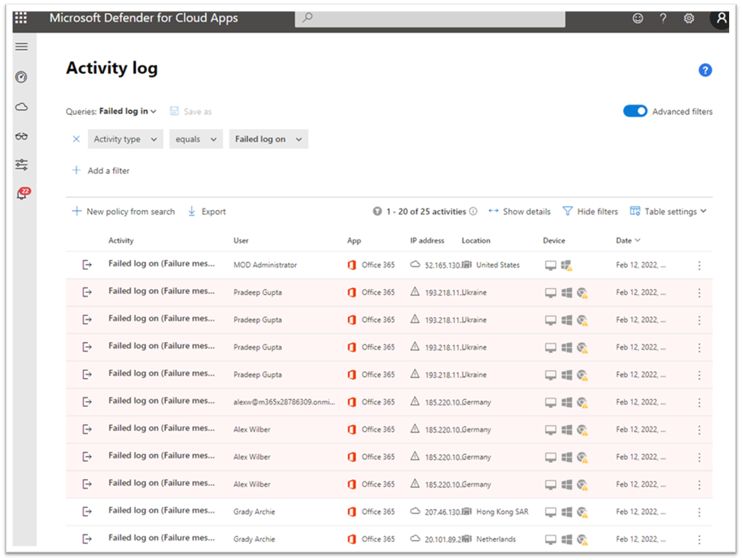The height and width of the screenshot is (560, 742).
Task: Open the settings gear in header
Action: point(688,19)
